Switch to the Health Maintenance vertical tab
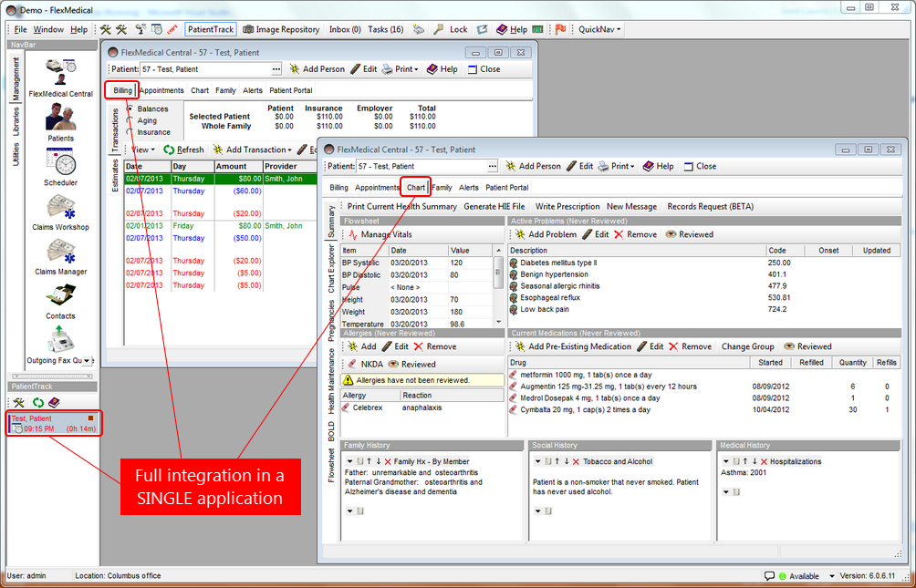 tap(331, 381)
